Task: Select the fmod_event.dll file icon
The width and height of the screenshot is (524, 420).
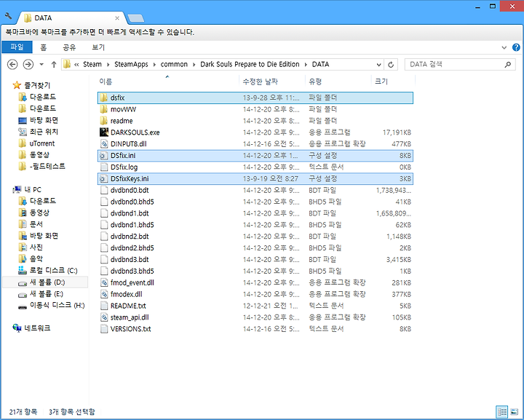Action: coord(104,282)
